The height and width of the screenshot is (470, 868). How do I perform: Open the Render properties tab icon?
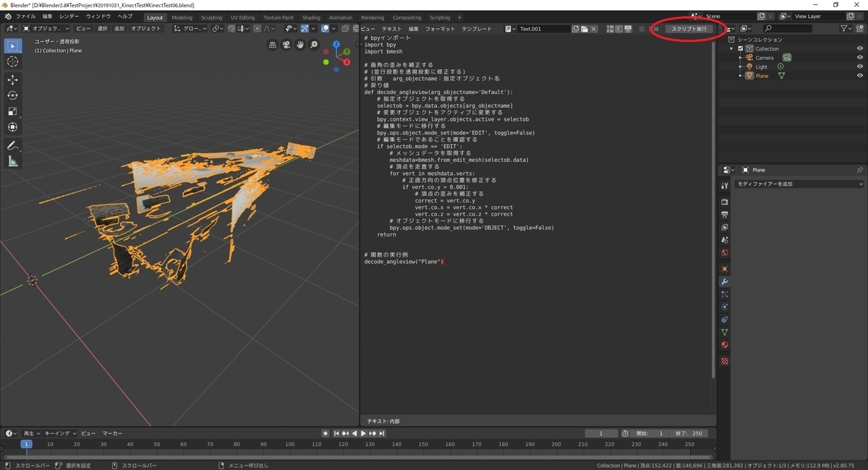click(x=725, y=202)
